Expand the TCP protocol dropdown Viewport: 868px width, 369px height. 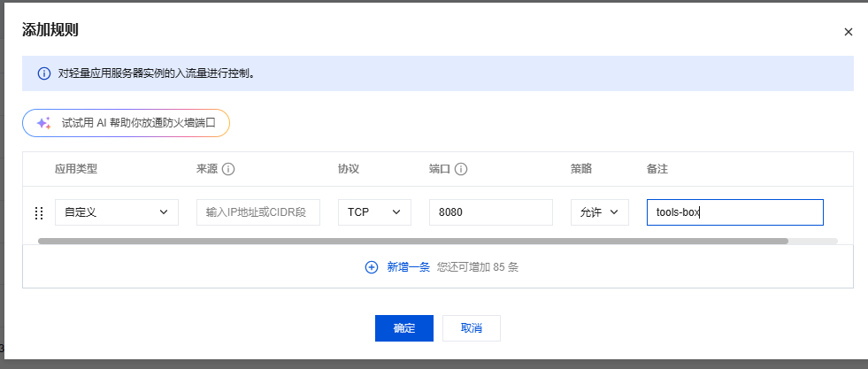click(x=373, y=212)
